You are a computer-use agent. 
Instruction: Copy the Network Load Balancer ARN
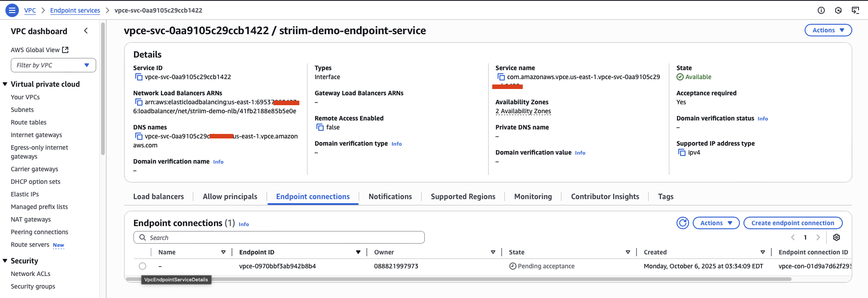point(139,102)
